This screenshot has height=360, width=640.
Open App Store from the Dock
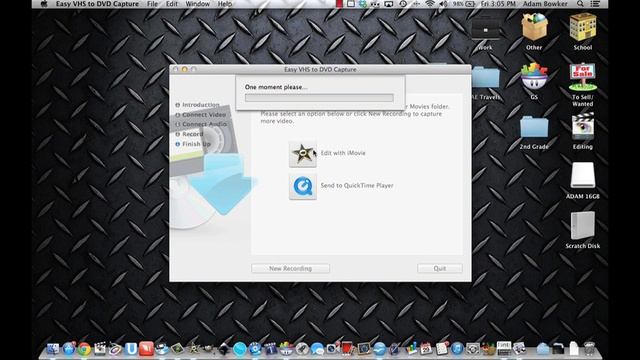(x=69, y=349)
